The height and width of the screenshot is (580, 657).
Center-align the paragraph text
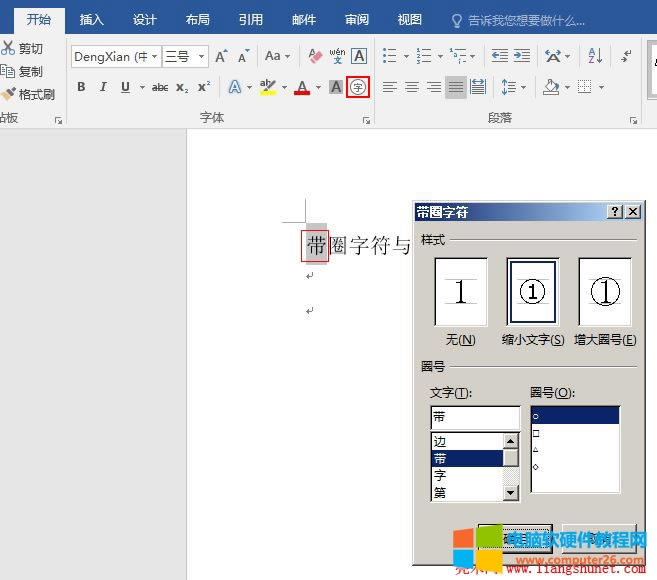tap(411, 87)
